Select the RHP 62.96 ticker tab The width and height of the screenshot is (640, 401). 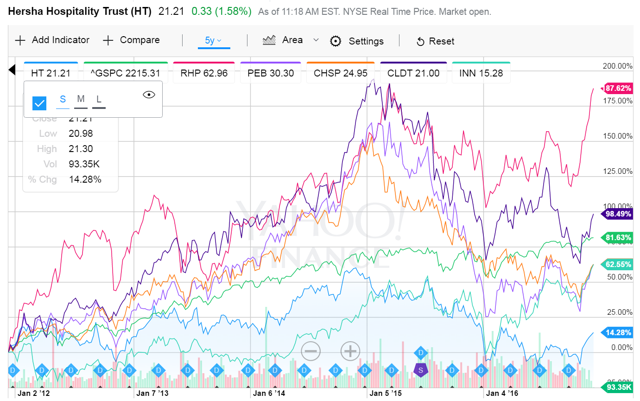pos(204,73)
